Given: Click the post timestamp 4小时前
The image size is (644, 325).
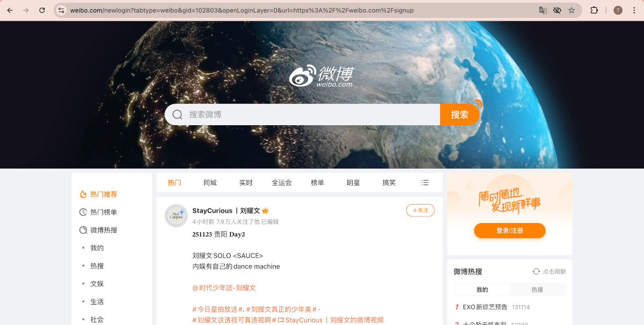Looking at the screenshot, I should [x=203, y=222].
